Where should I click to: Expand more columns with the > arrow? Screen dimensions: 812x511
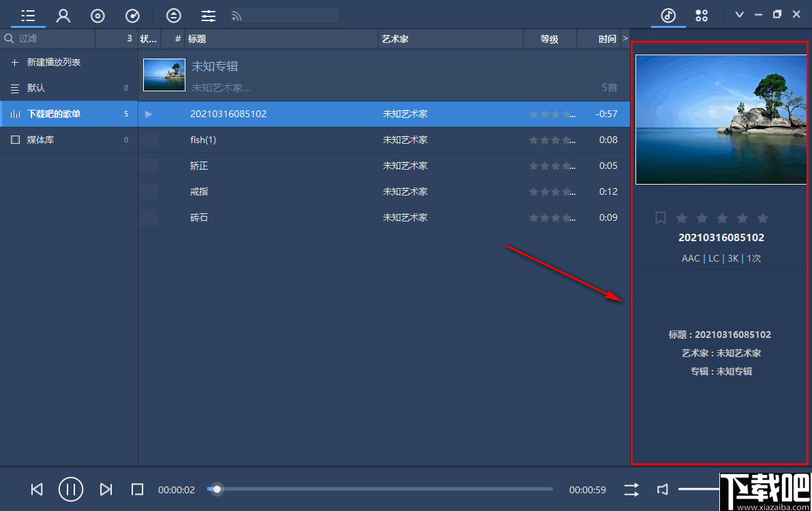(x=625, y=38)
